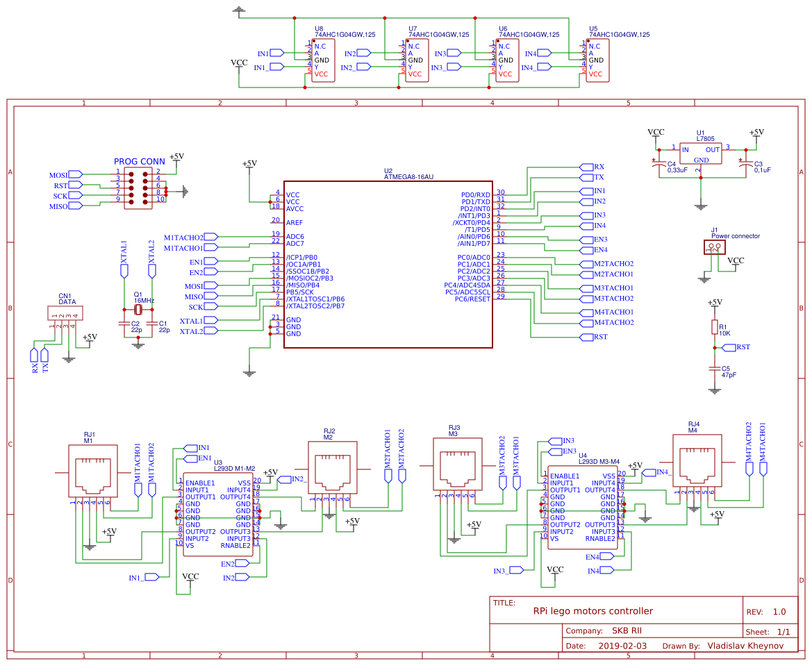Select inverter U8 74AHC1G04GW at top left

pyautogui.click(x=322, y=59)
